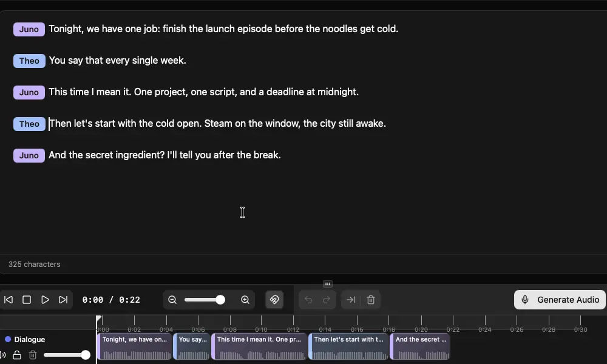Redo the last edit
Image resolution: width=607 pixels, height=364 pixels.
(x=327, y=300)
